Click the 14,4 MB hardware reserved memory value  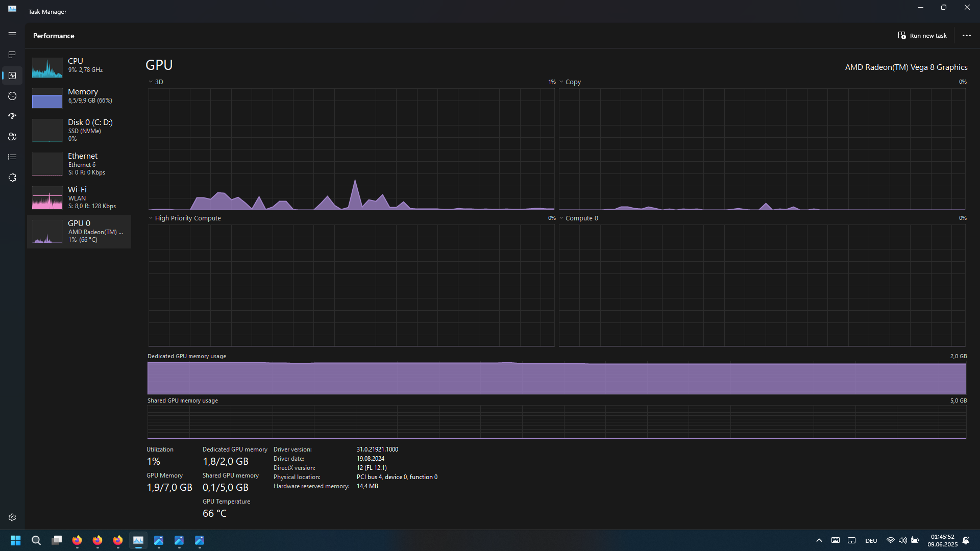pos(367,486)
